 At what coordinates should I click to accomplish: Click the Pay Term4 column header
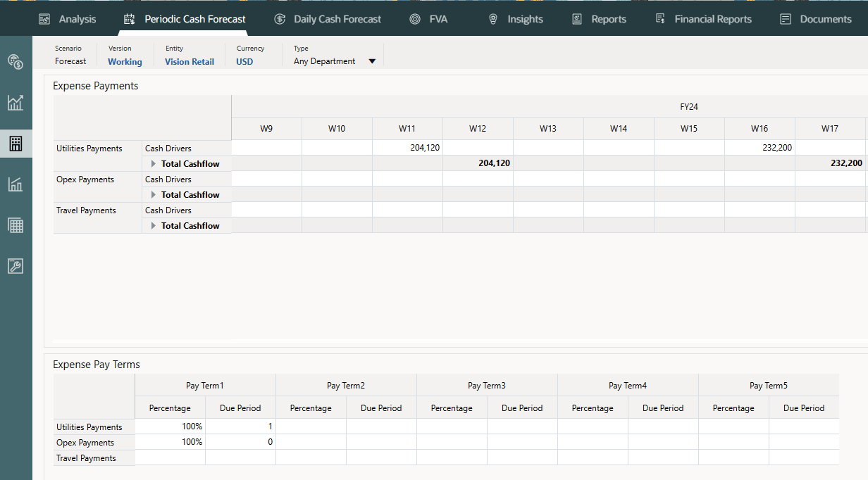[x=628, y=386]
